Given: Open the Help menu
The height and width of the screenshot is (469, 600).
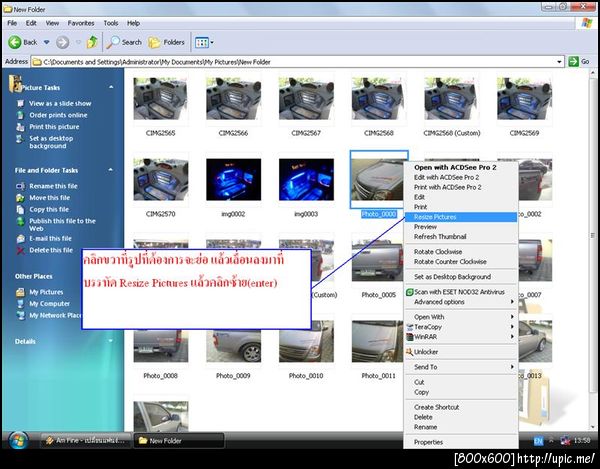Looking at the screenshot, I should click(x=133, y=23).
